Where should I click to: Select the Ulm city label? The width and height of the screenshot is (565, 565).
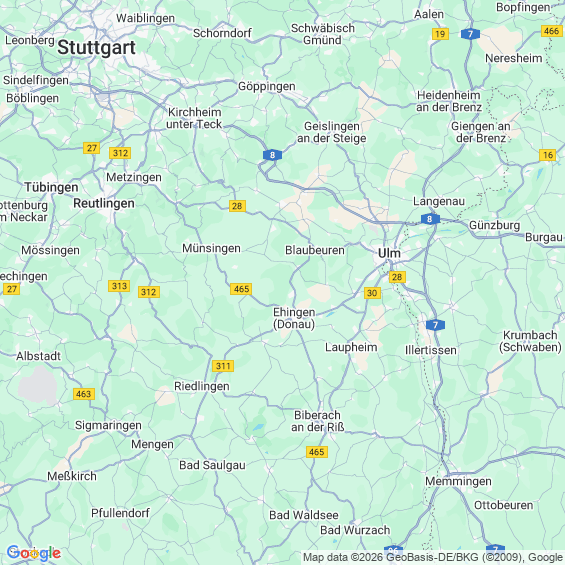[x=389, y=253]
